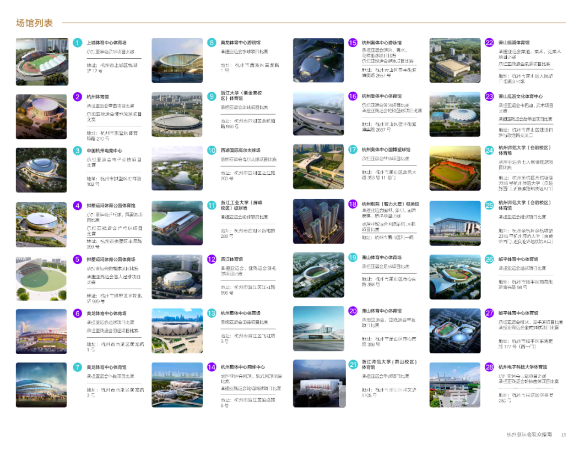Click the purple number 6 badge
Screen dimensions: 581x454
coord(77,313)
